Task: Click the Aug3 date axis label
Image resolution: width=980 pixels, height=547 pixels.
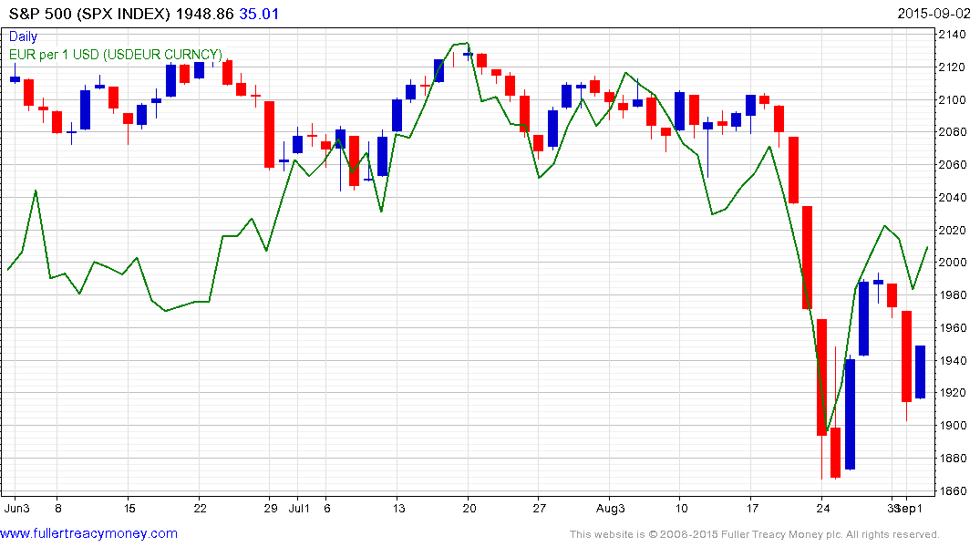Action: click(611, 508)
